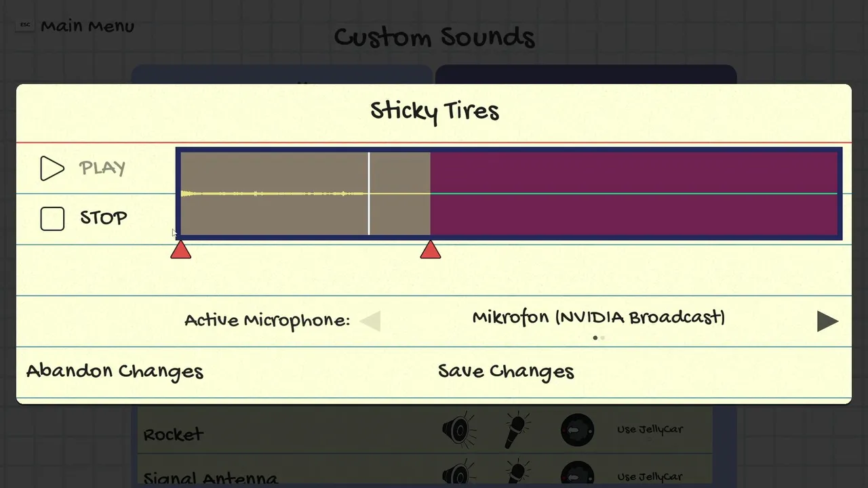Image resolution: width=868 pixels, height=488 pixels.
Task: Click the left red trim start marker
Action: [x=180, y=251]
